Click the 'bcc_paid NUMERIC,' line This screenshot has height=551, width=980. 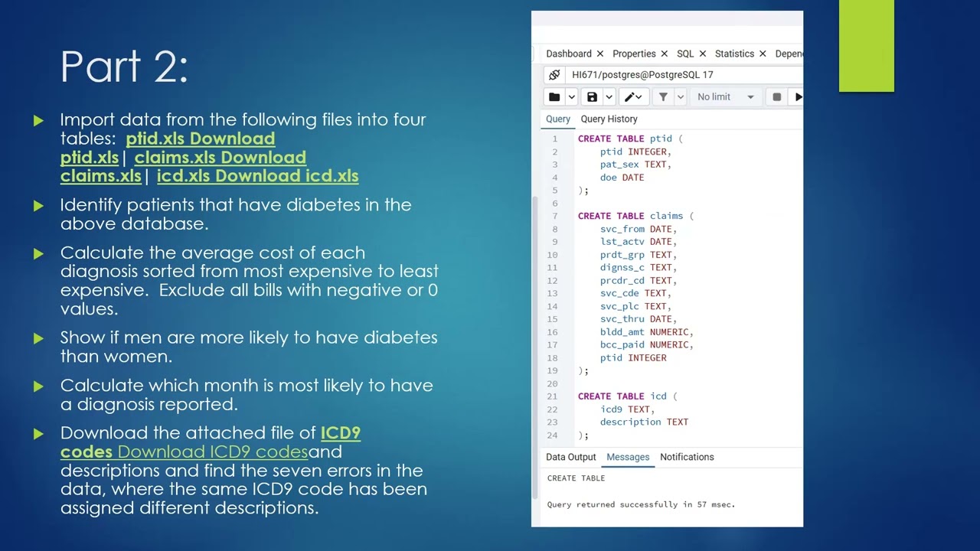coord(647,345)
